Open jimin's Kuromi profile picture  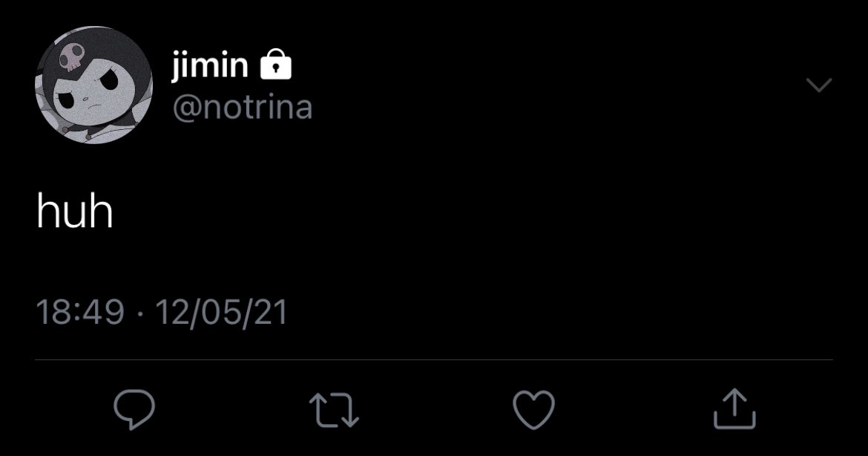(93, 85)
